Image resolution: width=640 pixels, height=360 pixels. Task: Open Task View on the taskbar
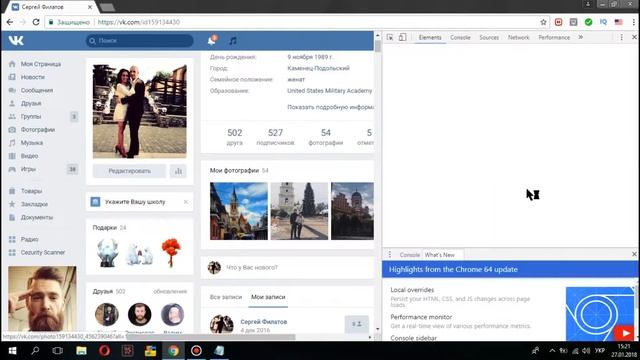pyautogui.click(x=58, y=351)
